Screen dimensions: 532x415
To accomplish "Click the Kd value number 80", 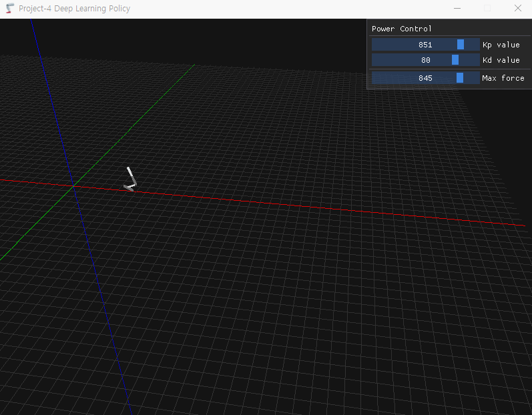I will coord(426,60).
